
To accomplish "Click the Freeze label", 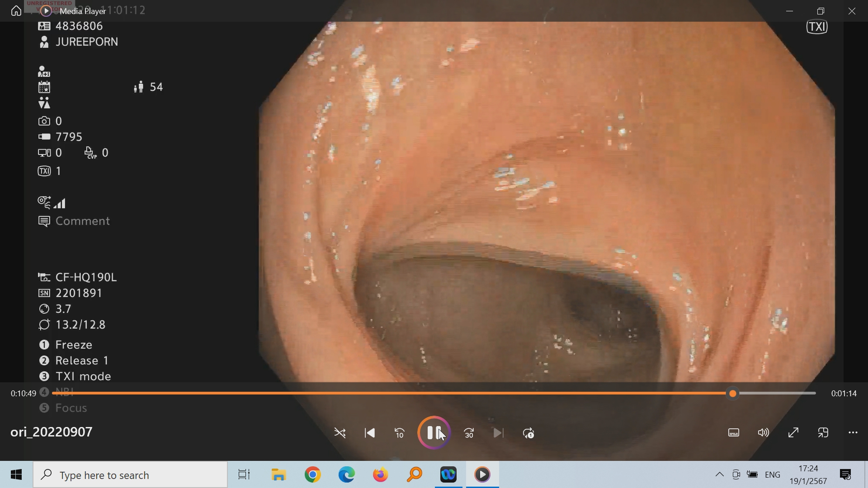I will [x=74, y=345].
